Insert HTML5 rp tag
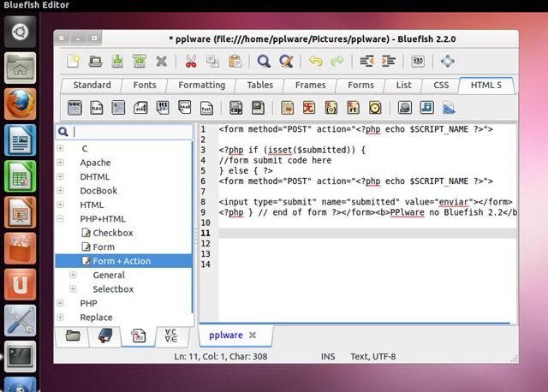Image resolution: width=548 pixels, height=392 pixels. tap(331, 108)
